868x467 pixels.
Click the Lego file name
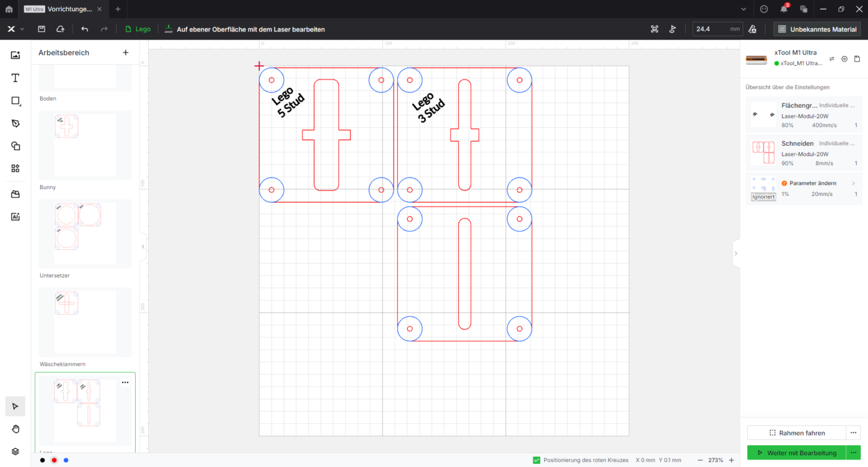click(138, 29)
